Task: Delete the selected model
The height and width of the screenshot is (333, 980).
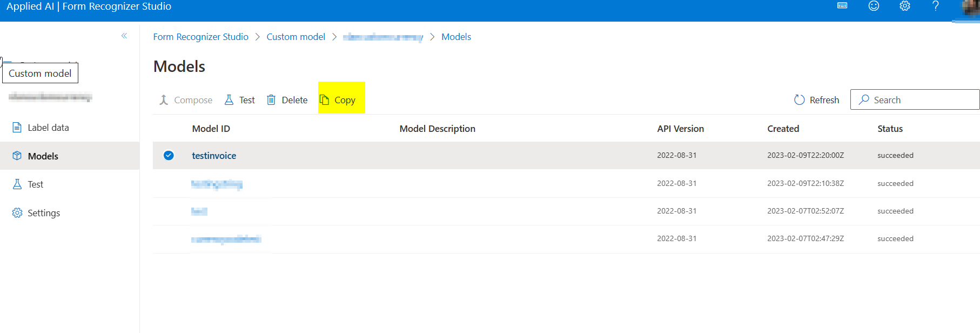Action: 287,100
